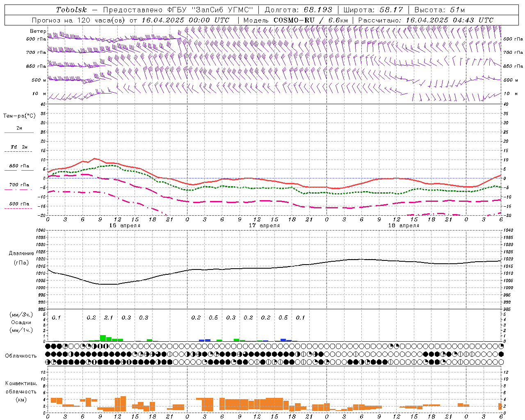Click the "Высота: 51м" header text

click(440, 10)
